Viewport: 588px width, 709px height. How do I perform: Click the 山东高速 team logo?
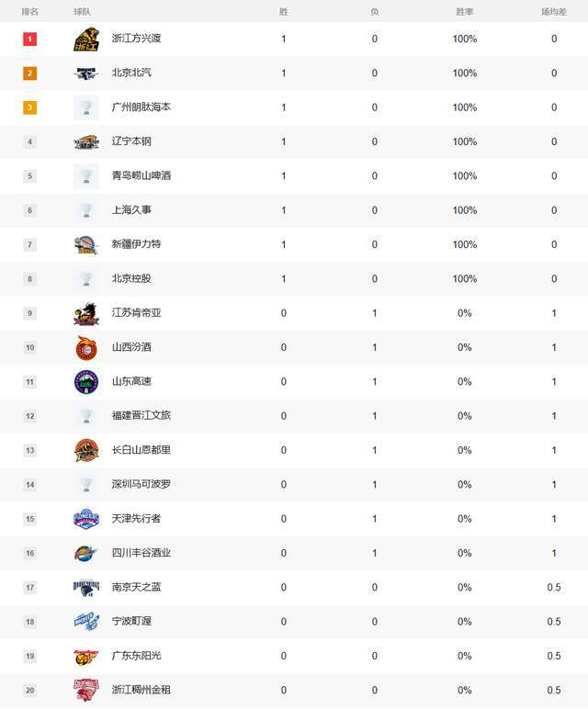pos(86,382)
